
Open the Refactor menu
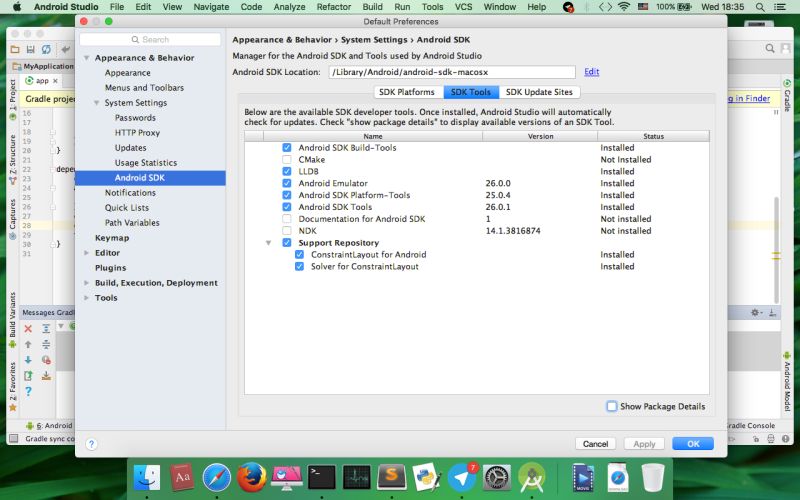[x=334, y=7]
